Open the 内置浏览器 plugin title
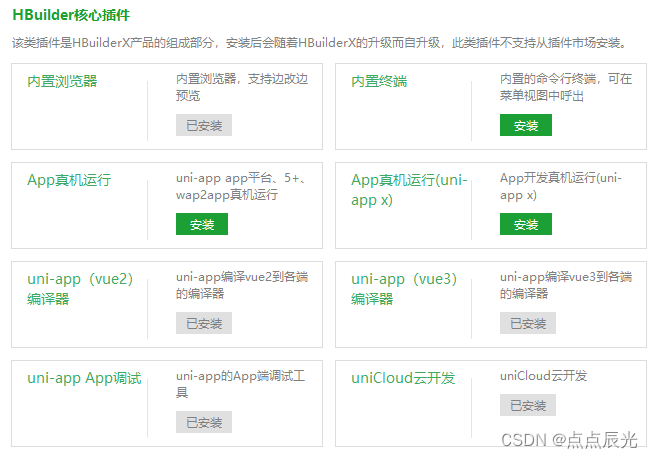653x458 pixels. point(62,81)
